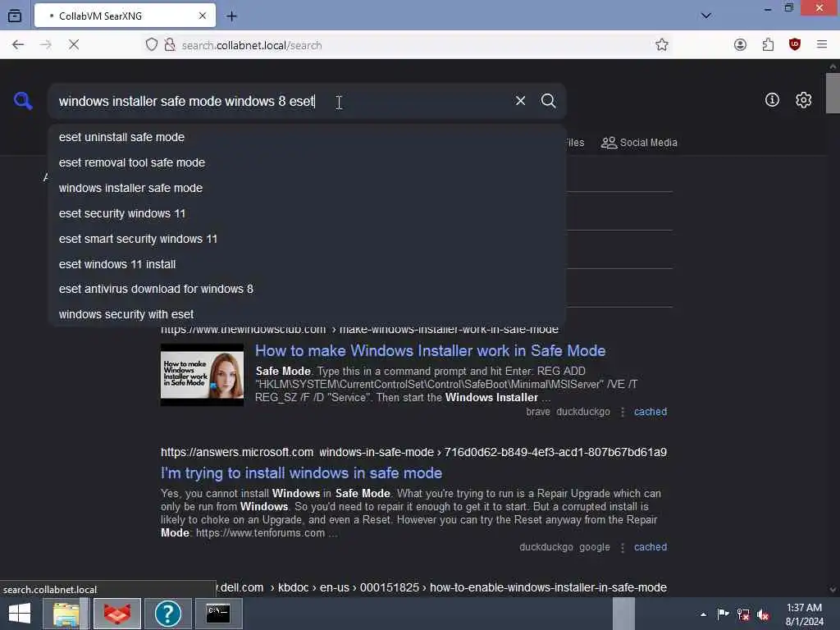Choose suggestion windows security with eset
This screenshot has width=840, height=630.
coord(307,314)
